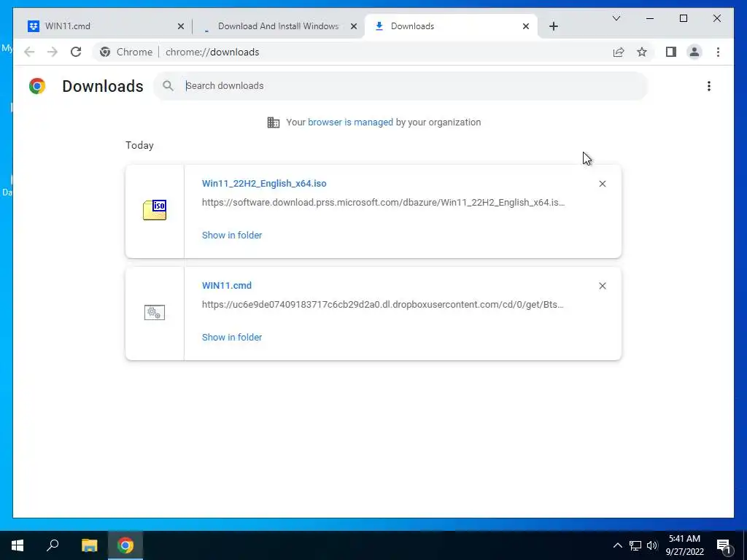Show WIN11.cmd in folder

[232, 337]
